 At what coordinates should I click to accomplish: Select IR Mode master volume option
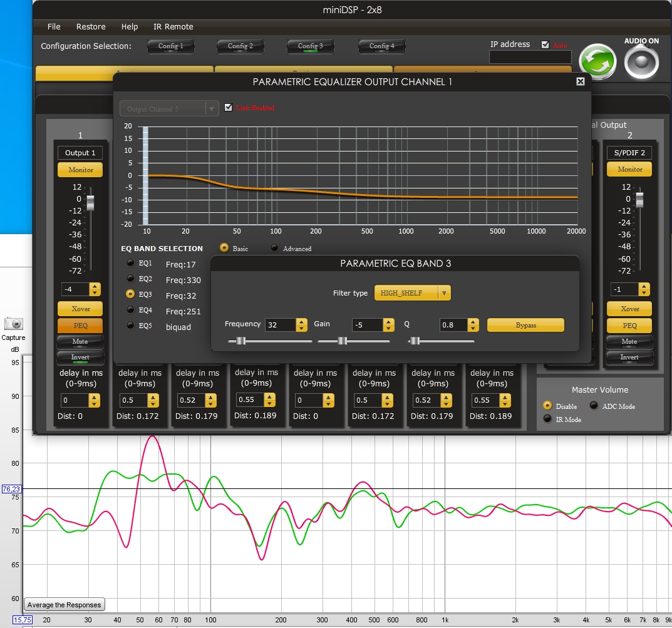(547, 418)
